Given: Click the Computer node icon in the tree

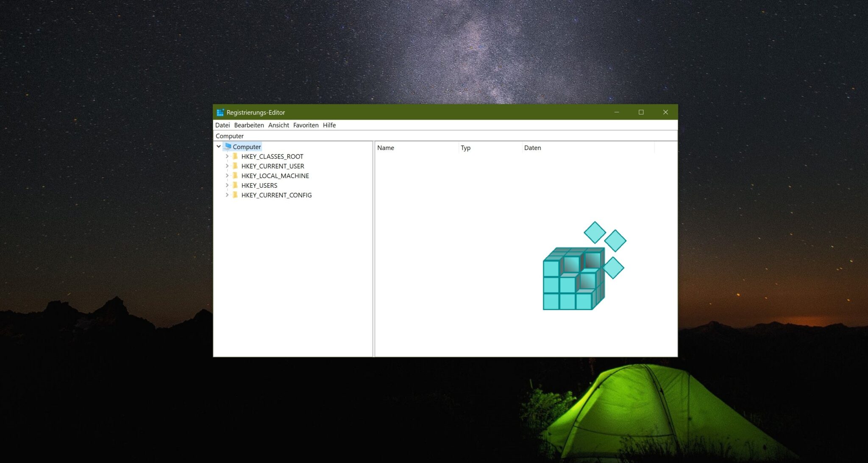Looking at the screenshot, I should click(228, 146).
